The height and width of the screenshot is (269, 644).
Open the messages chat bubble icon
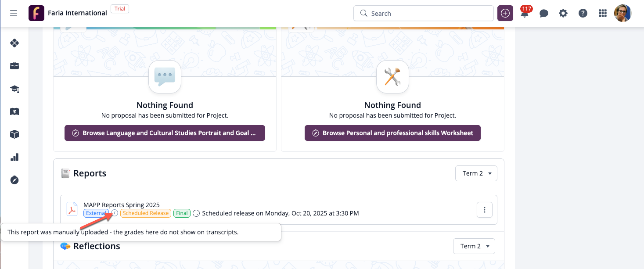(x=544, y=14)
